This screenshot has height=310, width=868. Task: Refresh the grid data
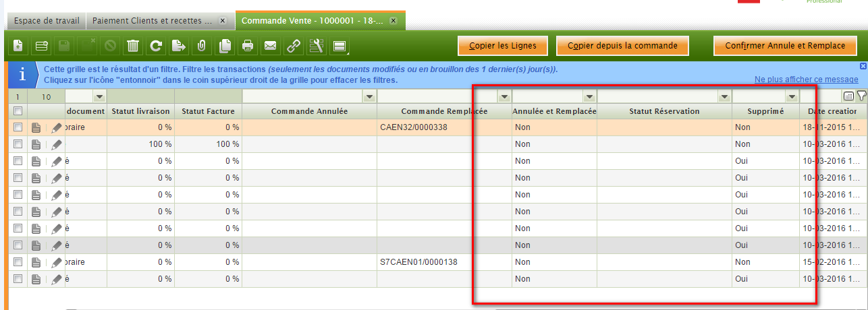(x=156, y=46)
